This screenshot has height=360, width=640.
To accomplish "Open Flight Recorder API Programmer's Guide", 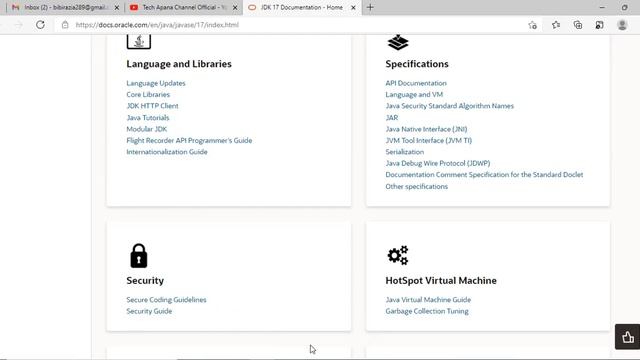I will pyautogui.click(x=189, y=140).
